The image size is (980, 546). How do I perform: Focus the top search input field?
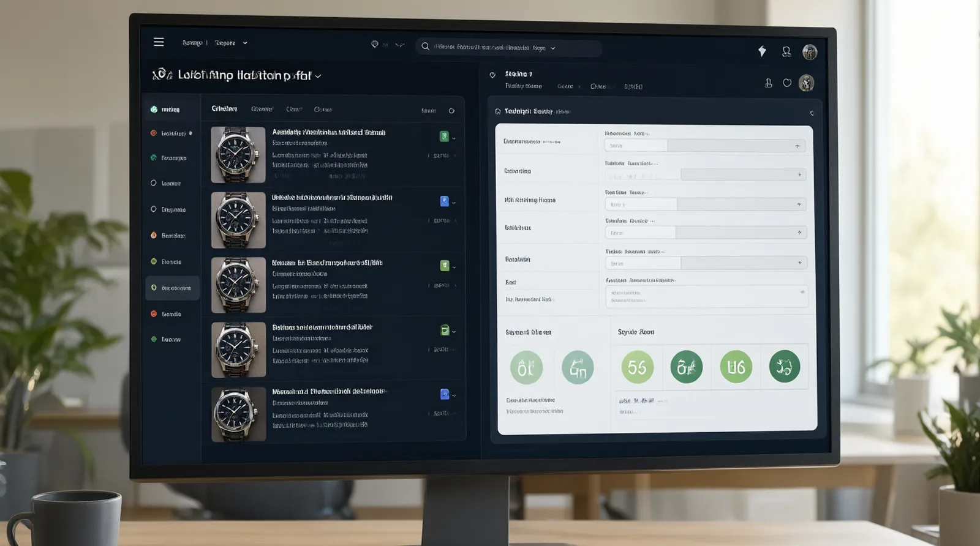coord(508,48)
